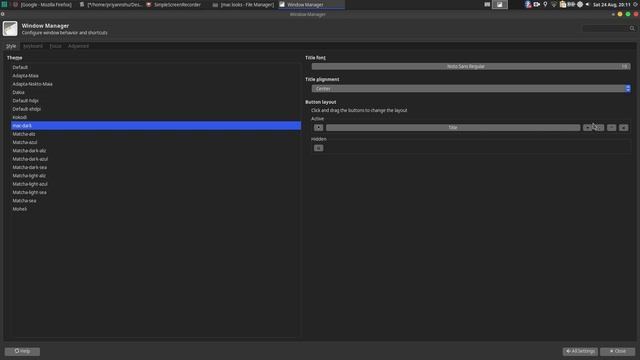The height and width of the screenshot is (360, 640).
Task: Click the Title bar element in the Active layout
Action: pyautogui.click(x=453, y=128)
